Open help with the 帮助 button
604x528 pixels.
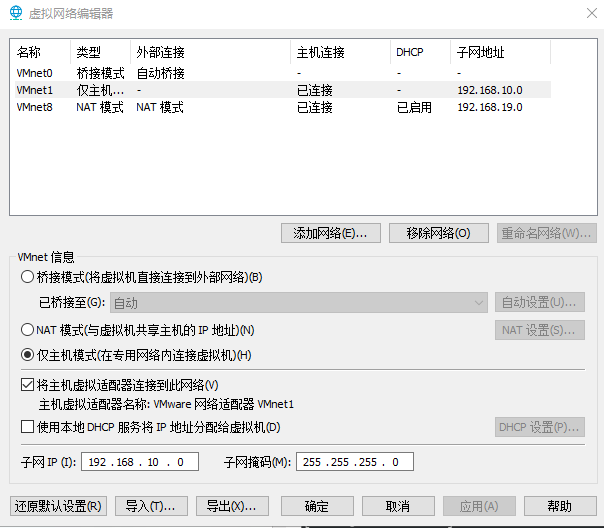(x=560, y=506)
